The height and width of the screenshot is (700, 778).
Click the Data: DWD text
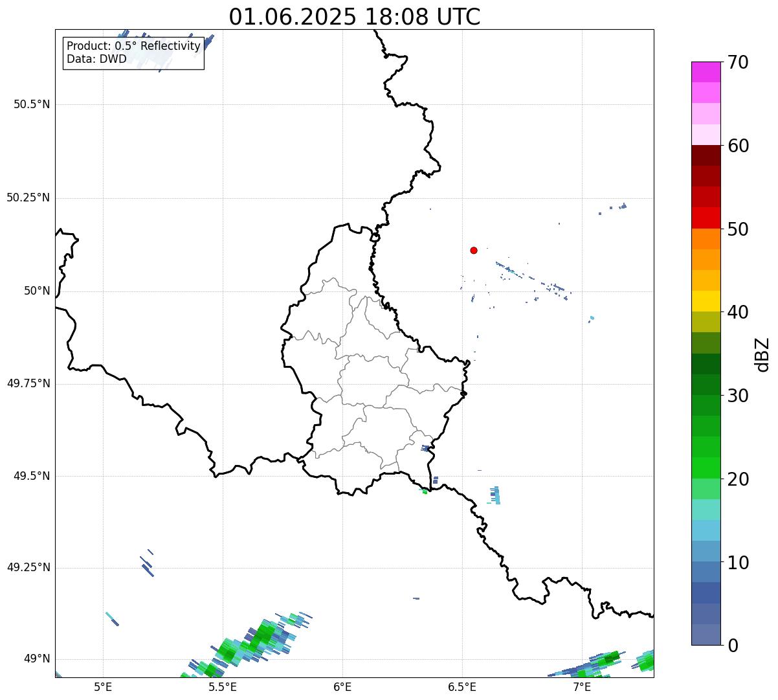(x=97, y=60)
